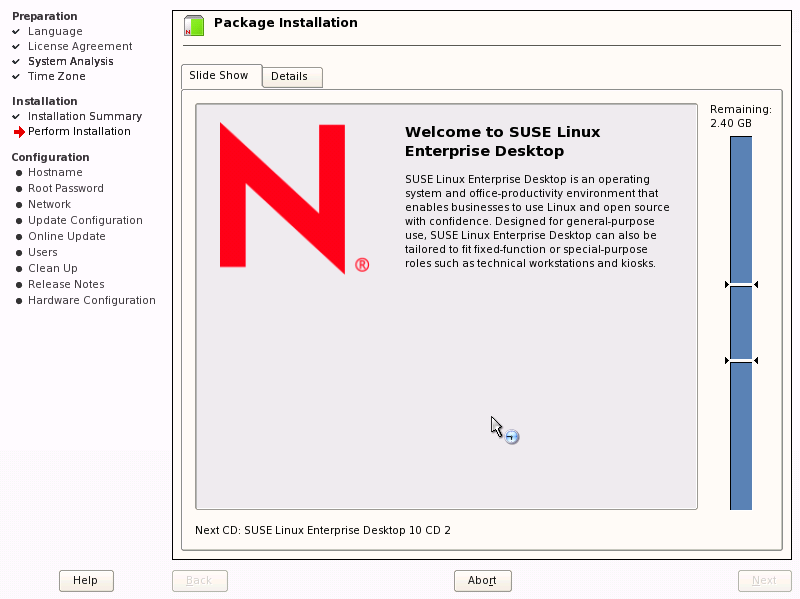Click the registered trademark symbol by logo

(362, 265)
